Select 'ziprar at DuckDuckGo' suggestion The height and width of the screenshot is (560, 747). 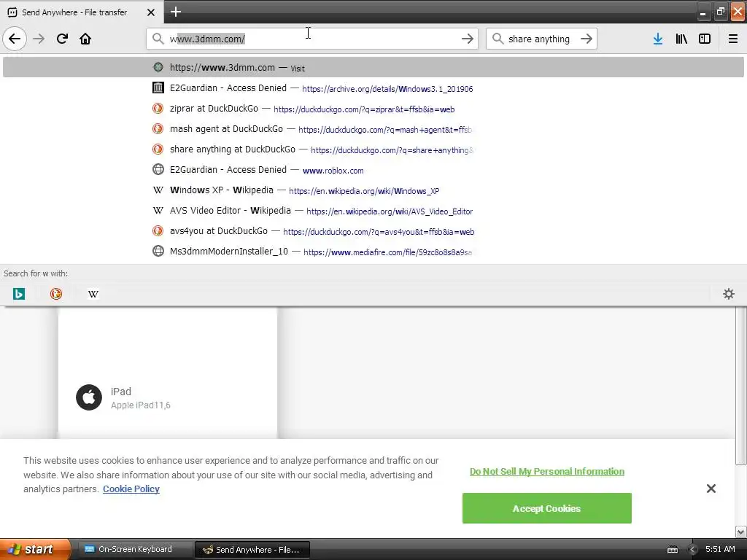[x=373, y=109]
